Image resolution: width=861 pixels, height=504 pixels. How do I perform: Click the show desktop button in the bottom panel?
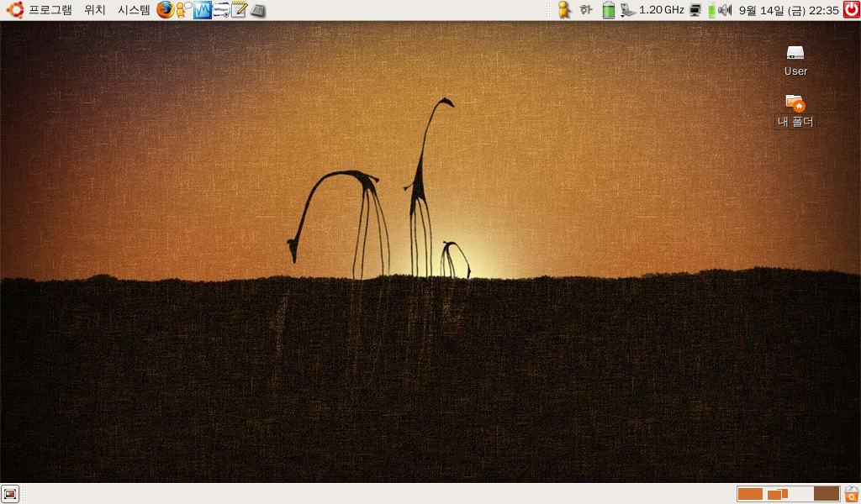tap(10, 494)
